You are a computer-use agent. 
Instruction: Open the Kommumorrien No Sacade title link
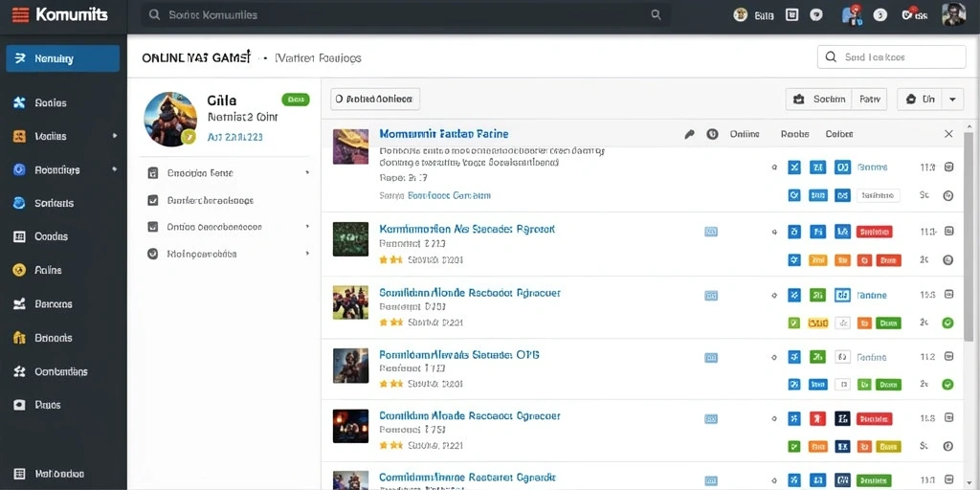coord(467,230)
